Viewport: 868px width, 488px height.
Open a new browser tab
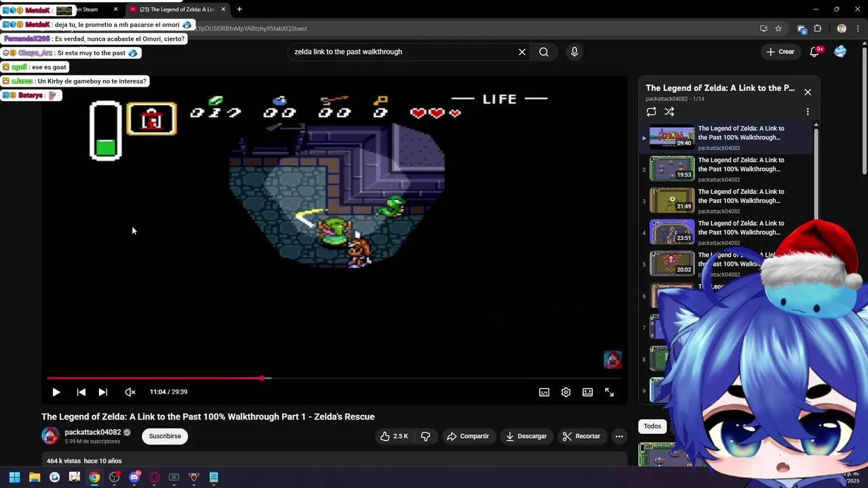(x=239, y=9)
